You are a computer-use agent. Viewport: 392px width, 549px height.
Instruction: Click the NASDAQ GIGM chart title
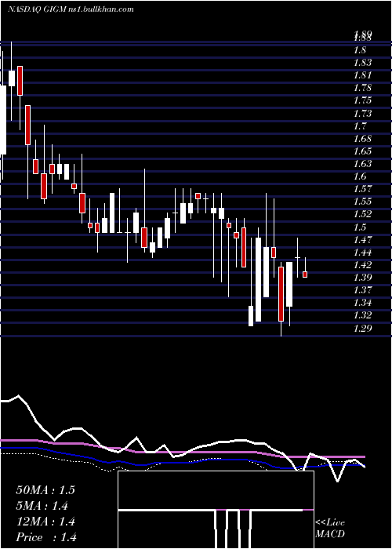[x=71, y=9]
